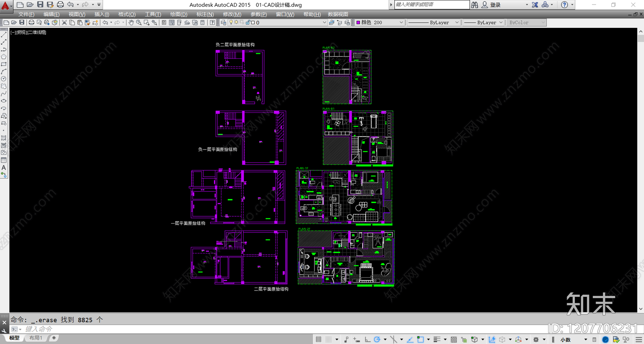Select the Multiline Text tool
The image size is (644, 344).
pos(4,168)
